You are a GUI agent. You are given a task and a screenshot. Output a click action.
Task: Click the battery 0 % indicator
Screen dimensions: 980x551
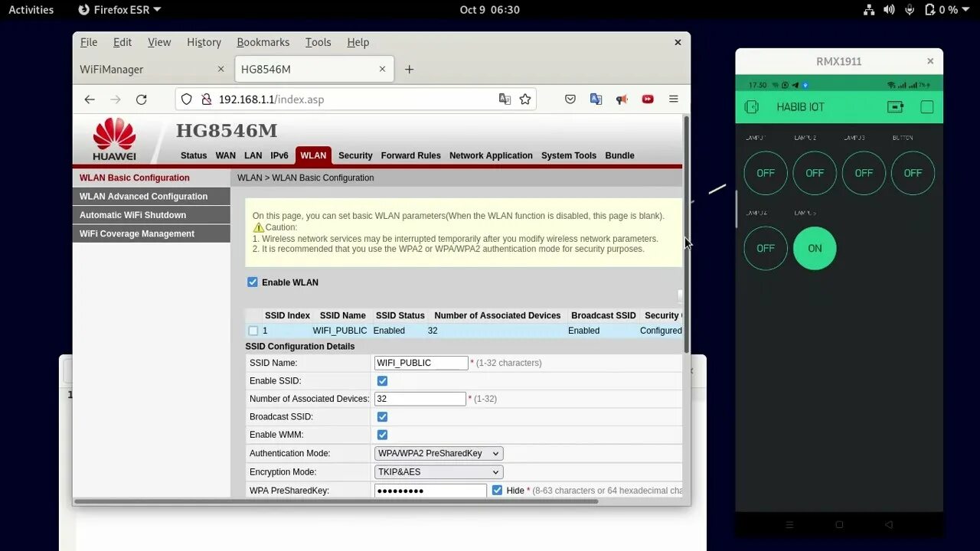point(941,10)
